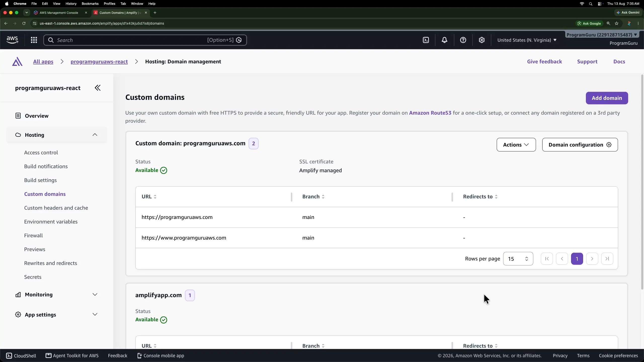The height and width of the screenshot is (362, 644).
Task: Click the page vertical scrollbar
Action: pos(642,182)
